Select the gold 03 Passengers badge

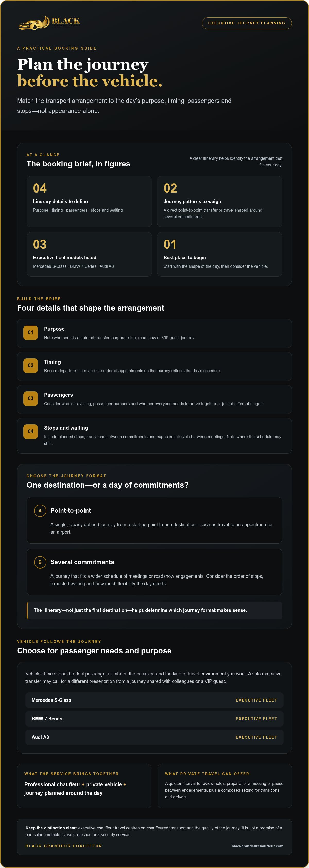tap(31, 399)
